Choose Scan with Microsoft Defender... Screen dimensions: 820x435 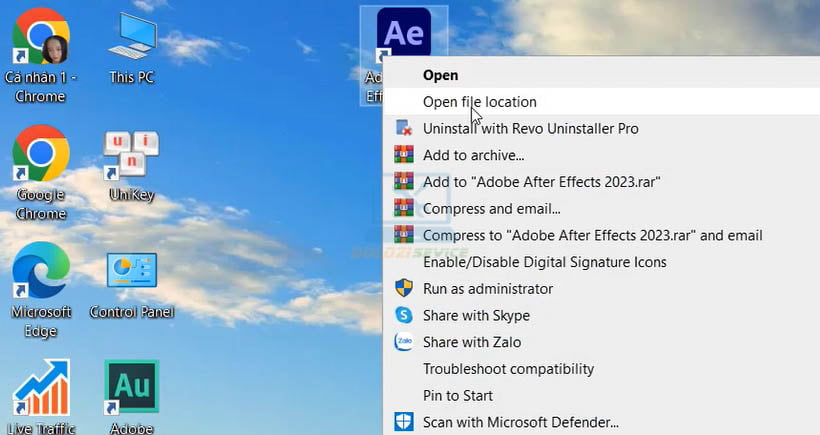tap(601, 421)
